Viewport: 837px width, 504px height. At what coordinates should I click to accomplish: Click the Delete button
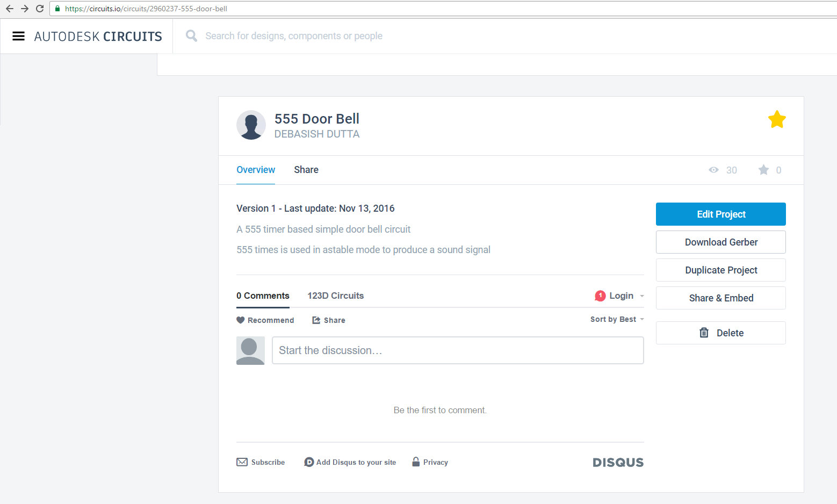click(x=721, y=333)
